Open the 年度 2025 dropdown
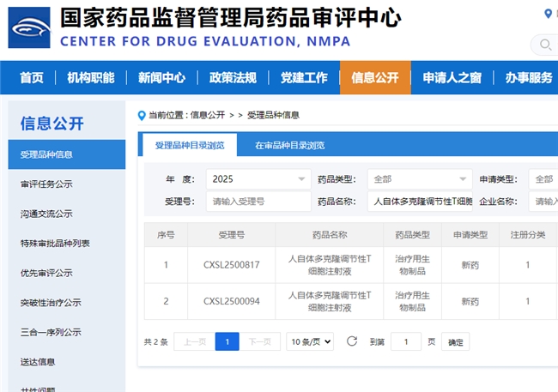This screenshot has width=558, height=392. click(258, 179)
